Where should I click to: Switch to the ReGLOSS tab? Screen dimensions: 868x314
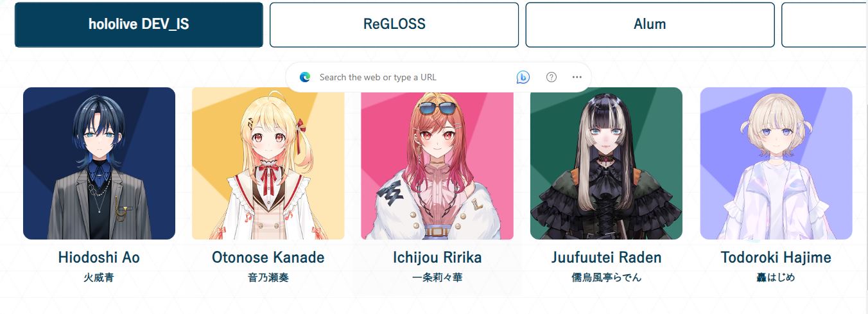pos(394,24)
